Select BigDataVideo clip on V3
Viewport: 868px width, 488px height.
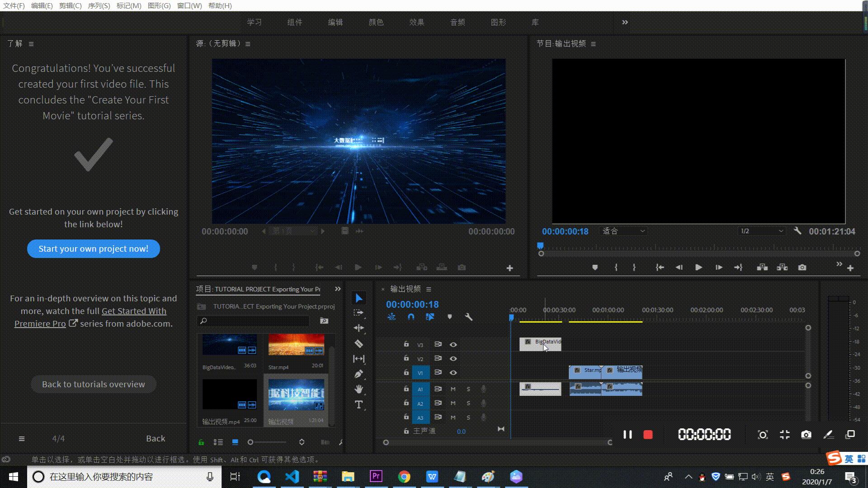(x=540, y=344)
